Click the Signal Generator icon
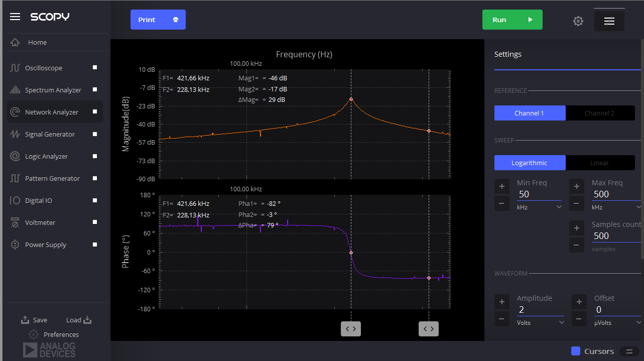 (x=15, y=134)
